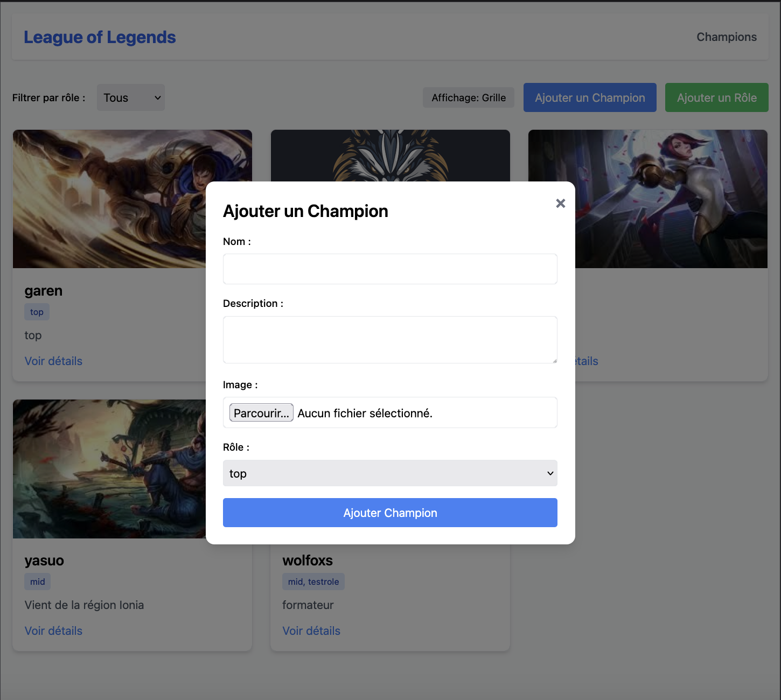The height and width of the screenshot is (700, 781).
Task: Click the mid role tag on yasuo
Action: 38,582
